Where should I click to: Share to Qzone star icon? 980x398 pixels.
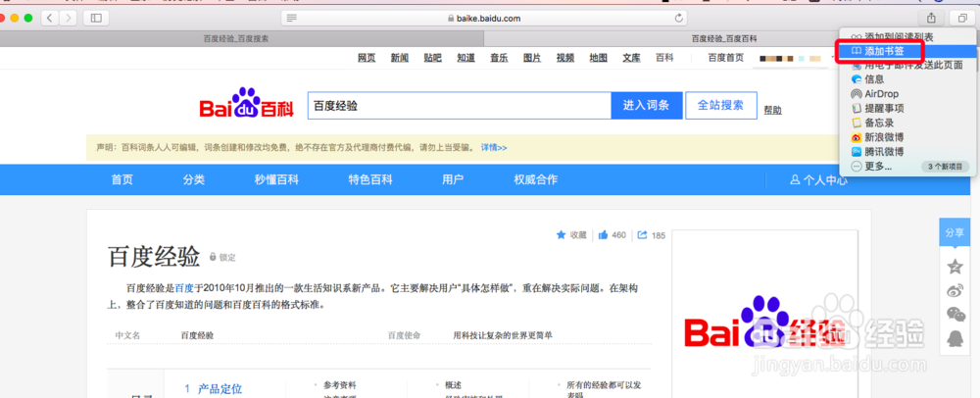click(955, 267)
